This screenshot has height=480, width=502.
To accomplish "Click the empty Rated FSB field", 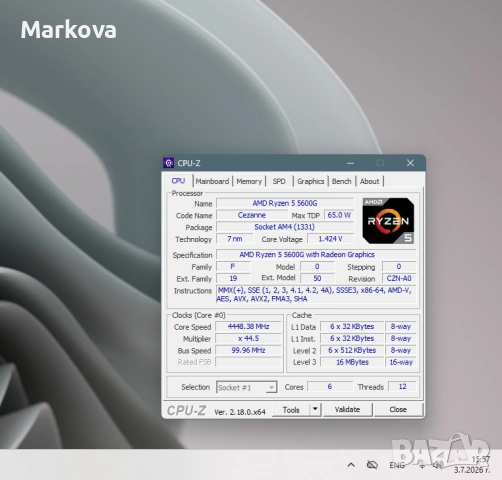I will tap(248, 362).
